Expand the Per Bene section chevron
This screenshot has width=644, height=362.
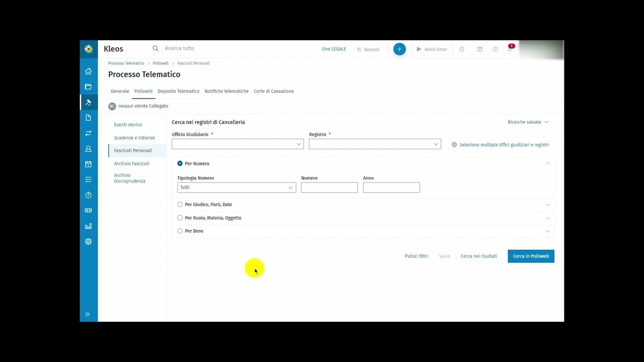pos(547,231)
